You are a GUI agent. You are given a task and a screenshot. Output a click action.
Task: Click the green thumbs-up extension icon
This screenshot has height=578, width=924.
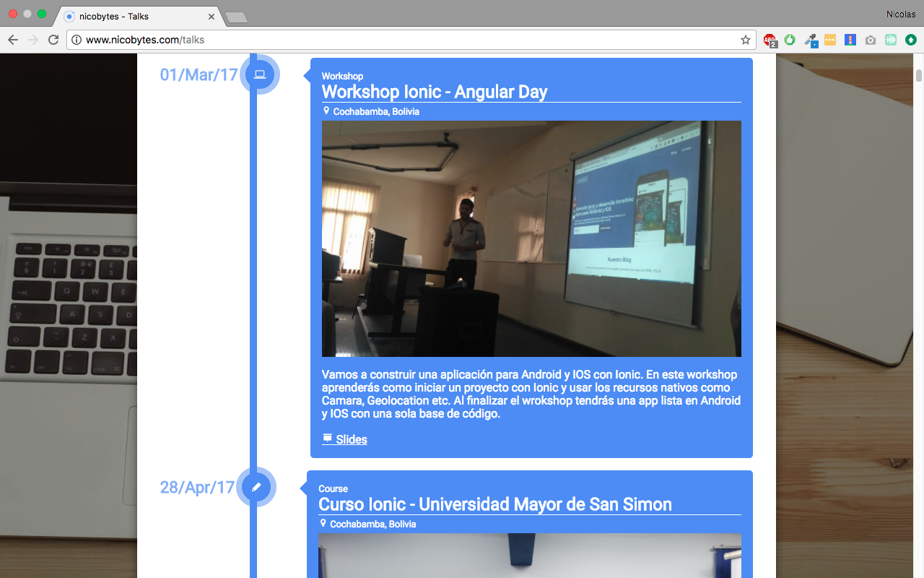pos(790,40)
